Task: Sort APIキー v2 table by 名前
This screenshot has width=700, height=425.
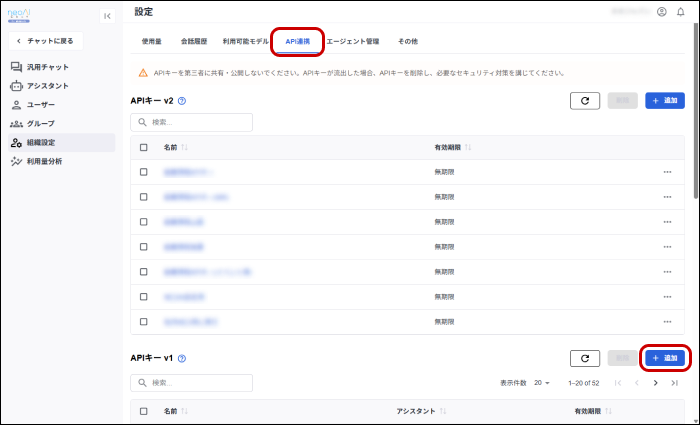Action: tap(184, 147)
